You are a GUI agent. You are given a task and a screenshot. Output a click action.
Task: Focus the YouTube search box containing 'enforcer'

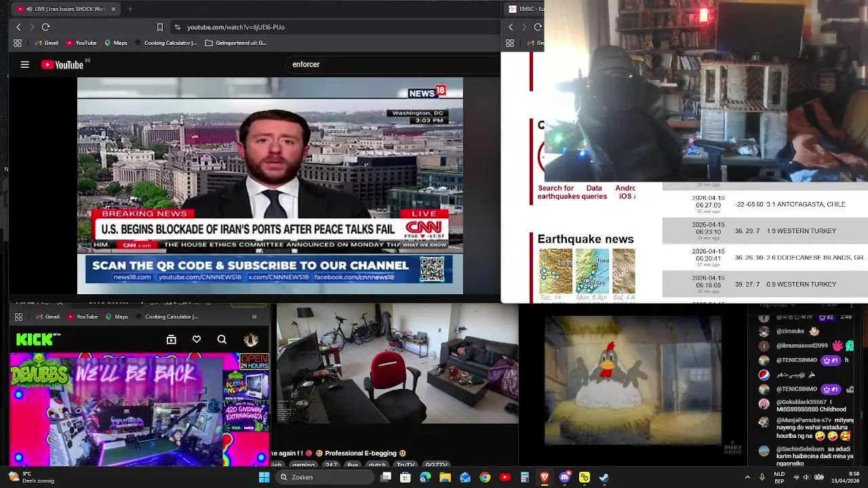pos(393,64)
